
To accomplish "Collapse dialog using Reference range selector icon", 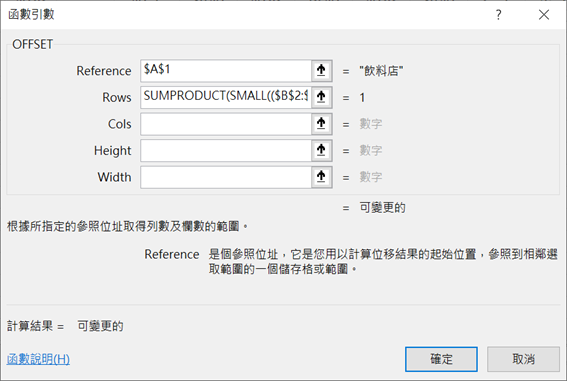I will (321, 70).
